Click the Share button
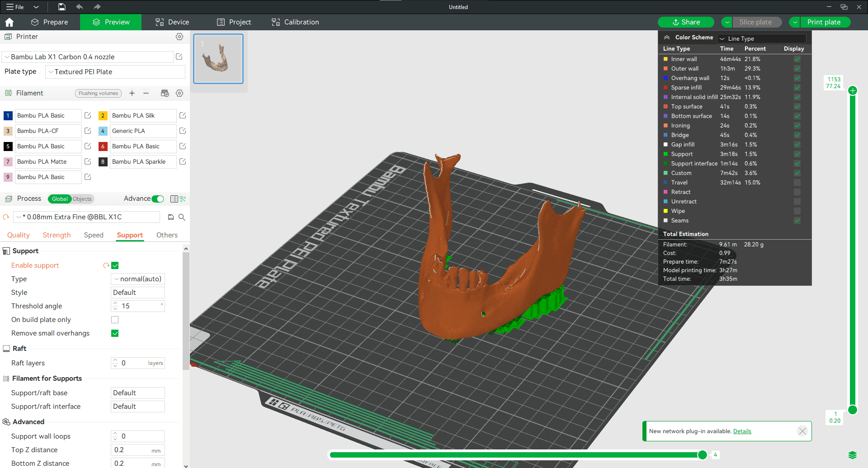This screenshot has height=468, width=868. tap(686, 22)
